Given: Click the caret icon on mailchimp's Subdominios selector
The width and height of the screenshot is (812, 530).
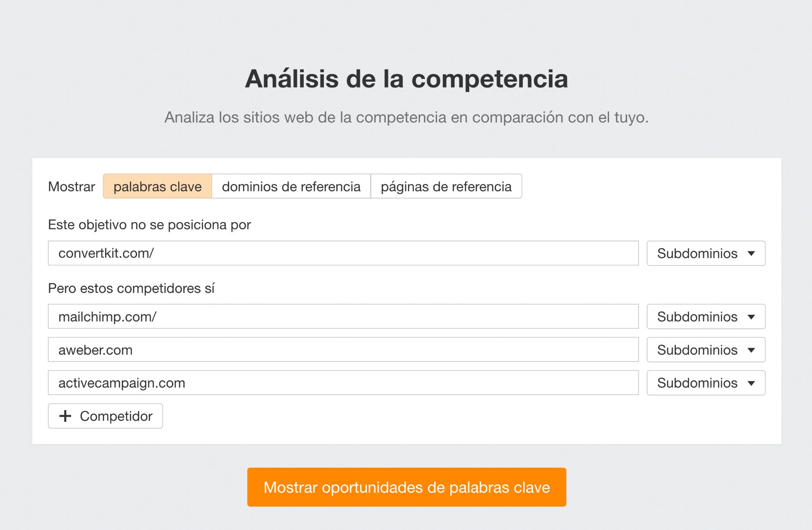Looking at the screenshot, I should point(751,317).
